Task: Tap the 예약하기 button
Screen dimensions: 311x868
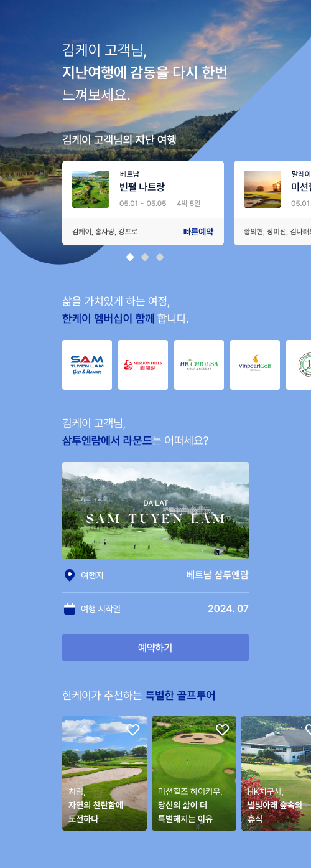Action: pos(155,648)
